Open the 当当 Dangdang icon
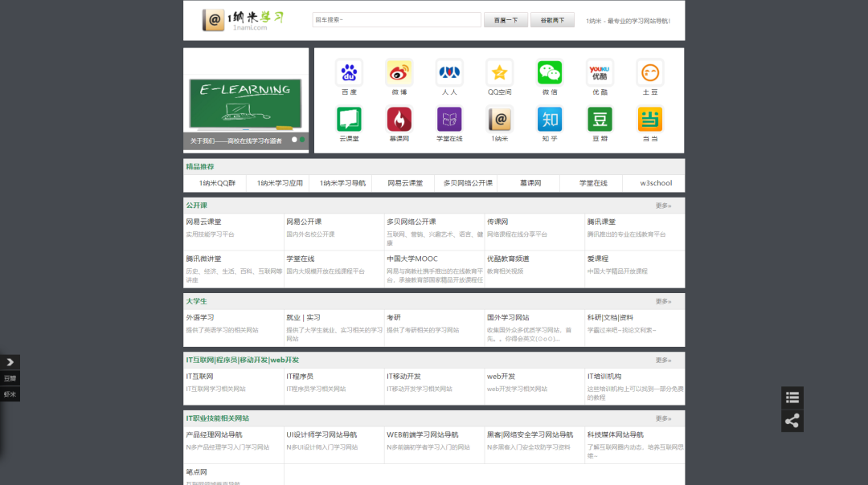The height and width of the screenshot is (485, 868). 650,119
